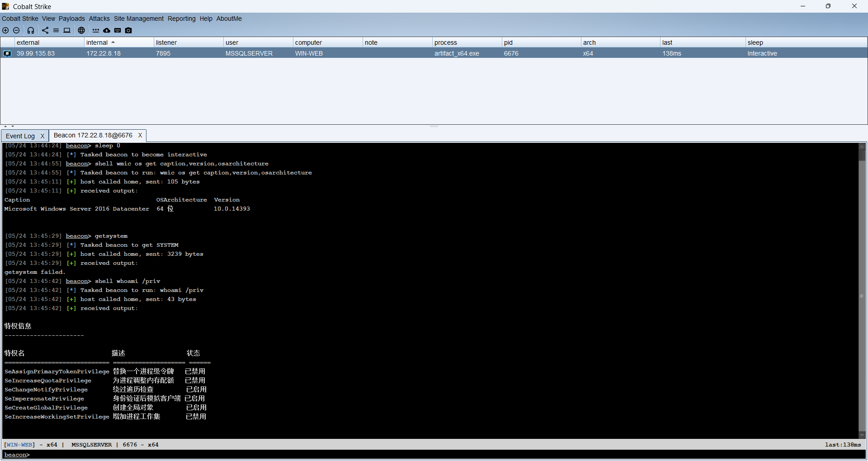Open the listeners headphones icon

pyautogui.click(x=31, y=30)
